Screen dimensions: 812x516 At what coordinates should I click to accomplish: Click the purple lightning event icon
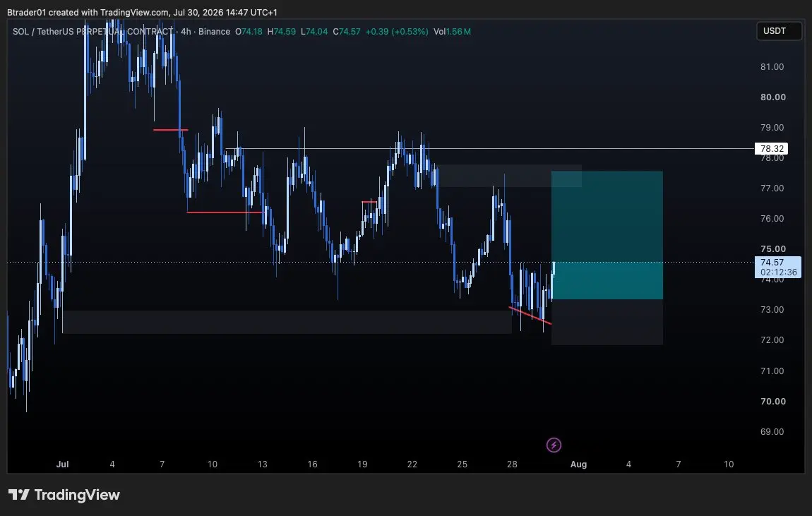pos(554,445)
